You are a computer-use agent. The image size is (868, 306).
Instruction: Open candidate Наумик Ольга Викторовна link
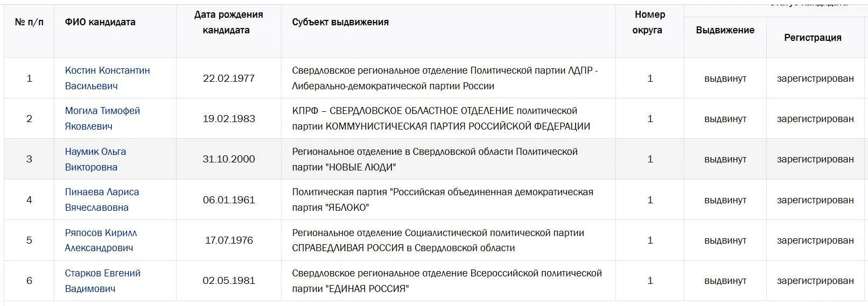pyautogui.click(x=95, y=159)
